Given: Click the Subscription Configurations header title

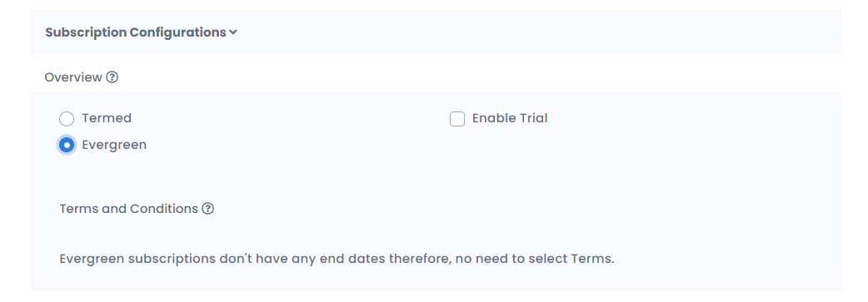Looking at the screenshot, I should tap(136, 32).
